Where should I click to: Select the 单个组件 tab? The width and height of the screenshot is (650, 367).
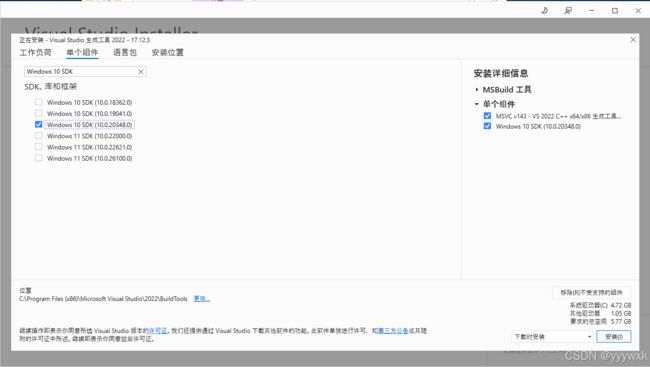(82, 53)
